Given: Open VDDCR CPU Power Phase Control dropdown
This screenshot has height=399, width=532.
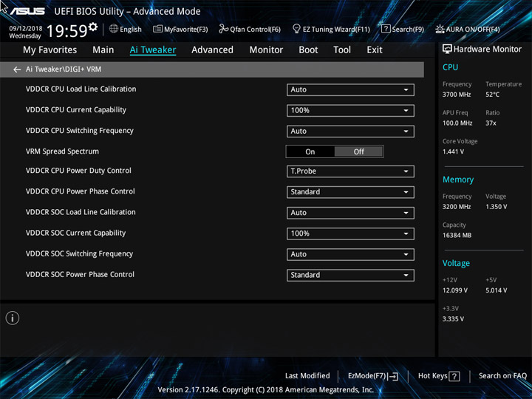Looking at the screenshot, I should pyautogui.click(x=350, y=192).
